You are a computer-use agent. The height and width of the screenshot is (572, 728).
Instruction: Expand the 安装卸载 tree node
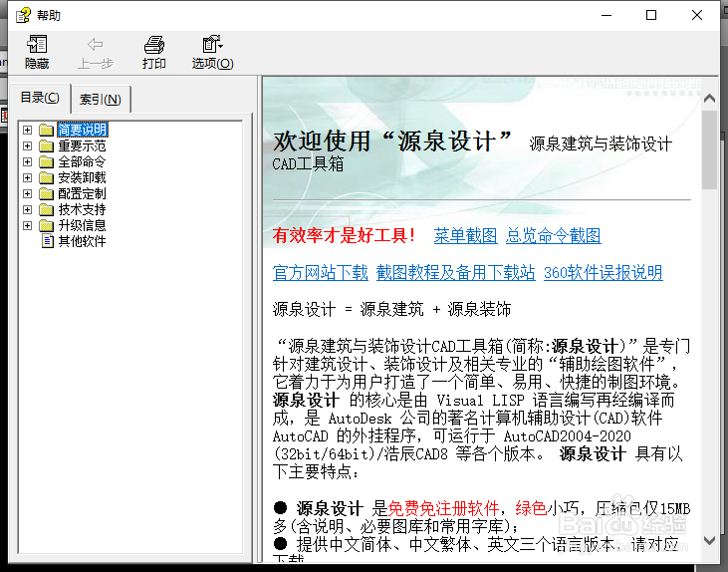pos(28,177)
